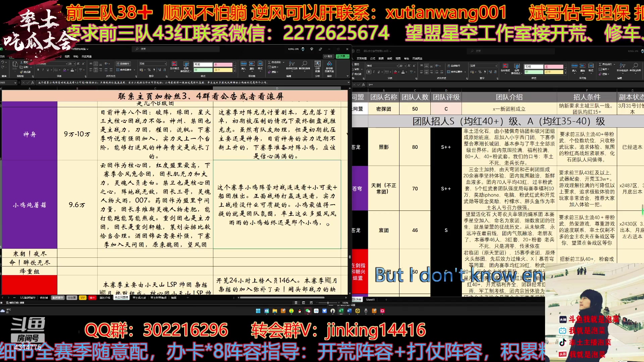Click Undo arrow in left Excel window
The width and height of the screenshot is (644, 362).
pos(3,62)
